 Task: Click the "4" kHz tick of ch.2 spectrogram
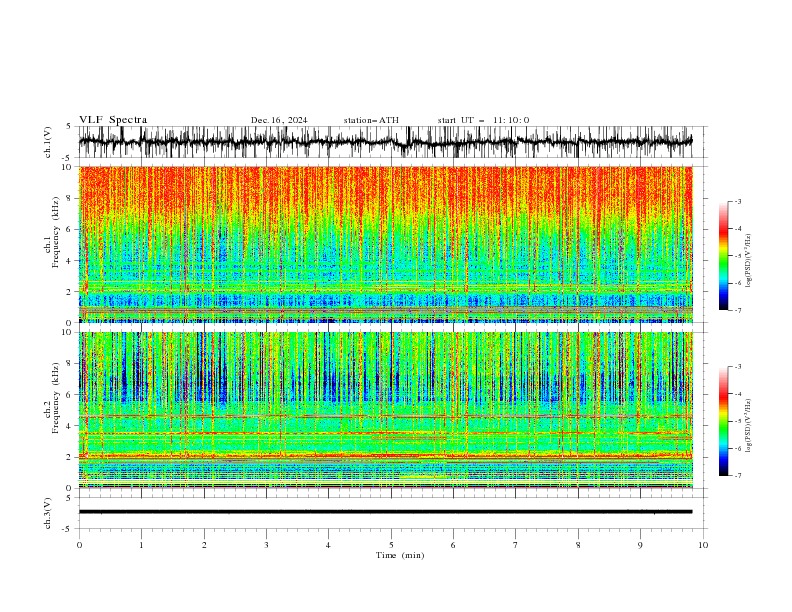[69, 426]
